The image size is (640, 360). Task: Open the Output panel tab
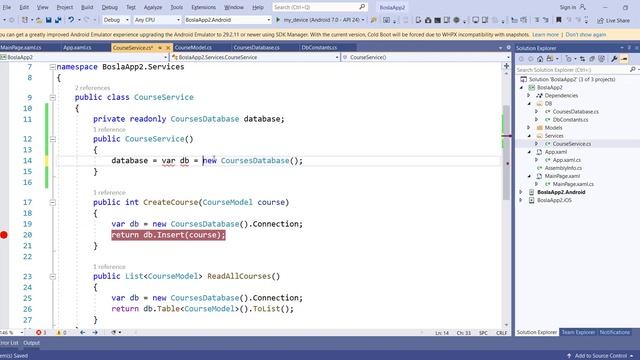point(31,343)
